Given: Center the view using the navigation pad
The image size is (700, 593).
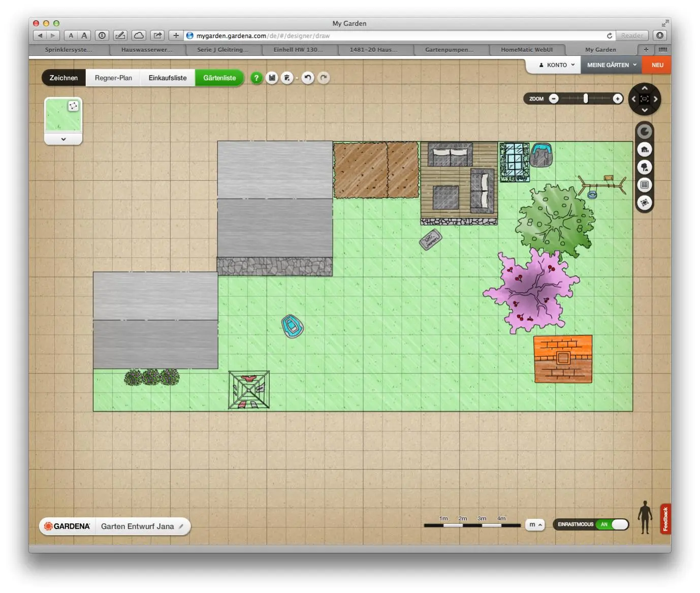Looking at the screenshot, I should pyautogui.click(x=644, y=99).
